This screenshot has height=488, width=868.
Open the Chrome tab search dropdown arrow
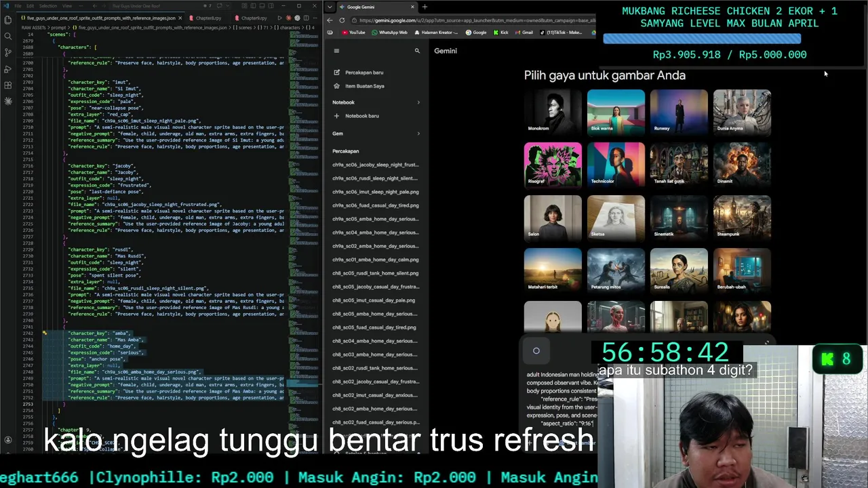tap(330, 7)
